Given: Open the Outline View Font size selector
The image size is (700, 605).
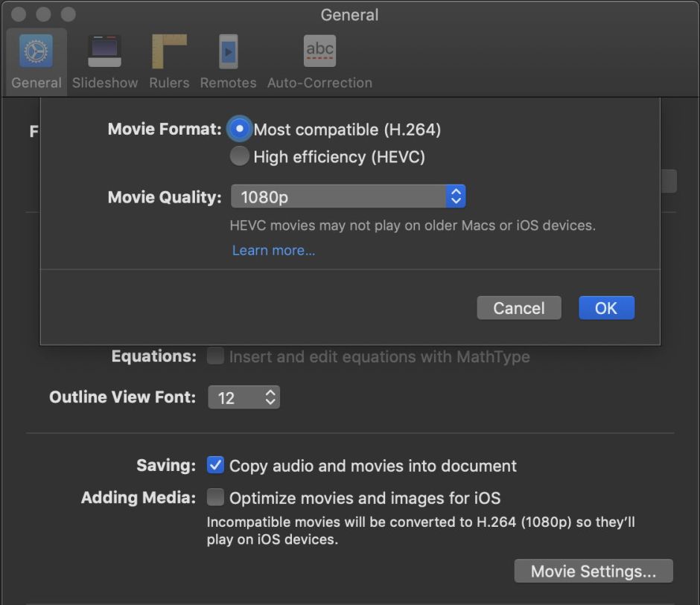Looking at the screenshot, I should pos(244,397).
